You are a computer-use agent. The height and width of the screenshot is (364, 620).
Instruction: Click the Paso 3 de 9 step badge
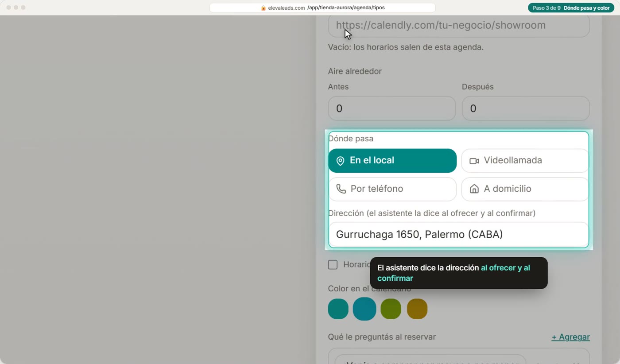571,8
